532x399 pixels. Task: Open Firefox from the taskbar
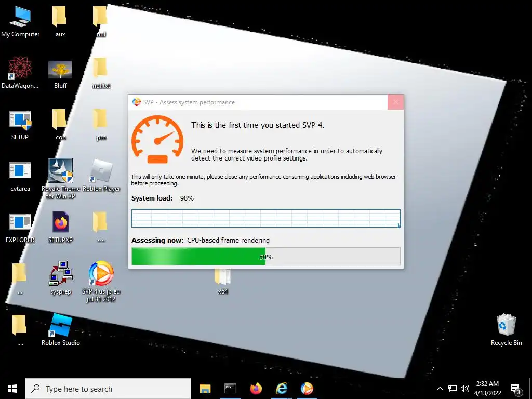tap(256, 389)
